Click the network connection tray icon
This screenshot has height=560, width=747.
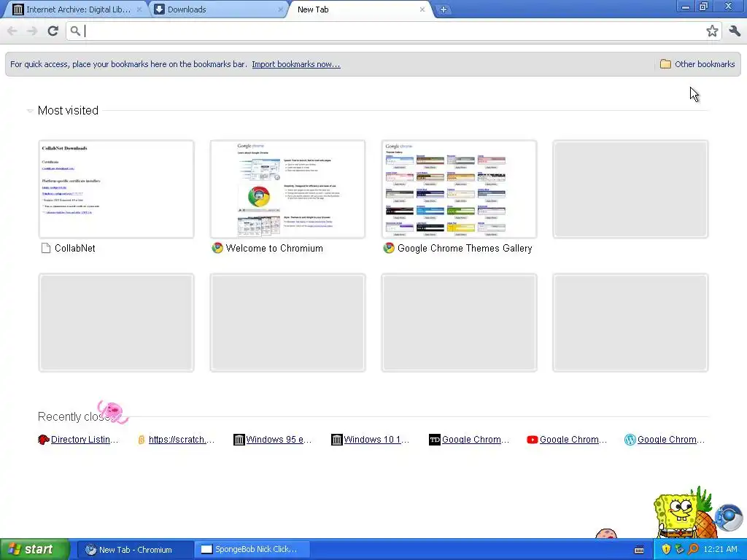pyautogui.click(x=679, y=549)
